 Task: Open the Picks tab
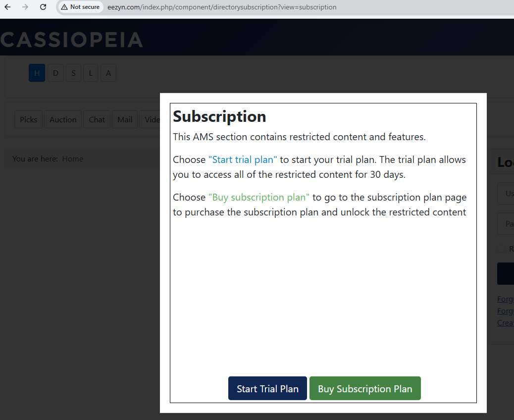click(x=29, y=119)
